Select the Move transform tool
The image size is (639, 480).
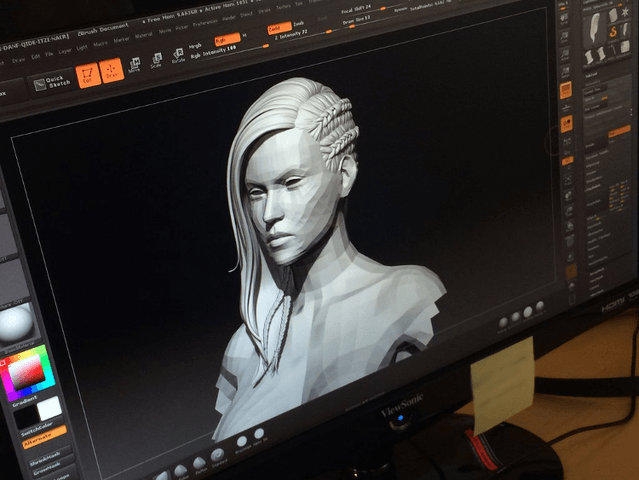point(134,66)
